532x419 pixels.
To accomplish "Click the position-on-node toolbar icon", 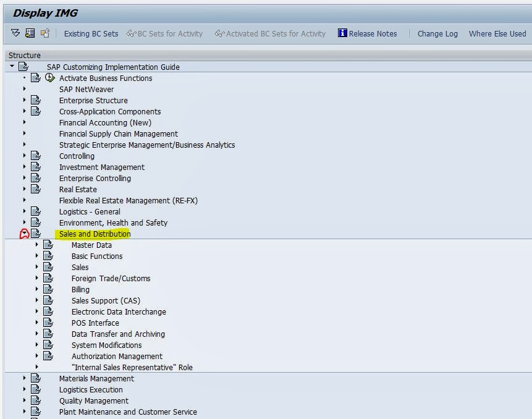I will (30, 33).
